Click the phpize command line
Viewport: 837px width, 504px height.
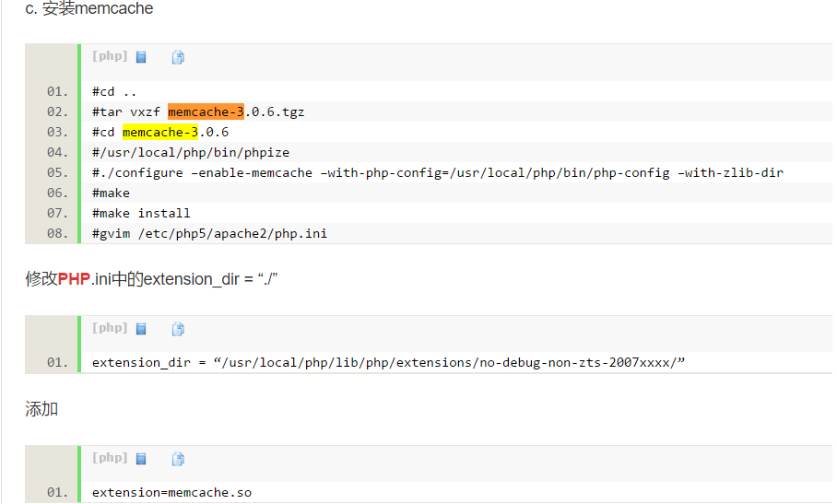click(x=191, y=153)
